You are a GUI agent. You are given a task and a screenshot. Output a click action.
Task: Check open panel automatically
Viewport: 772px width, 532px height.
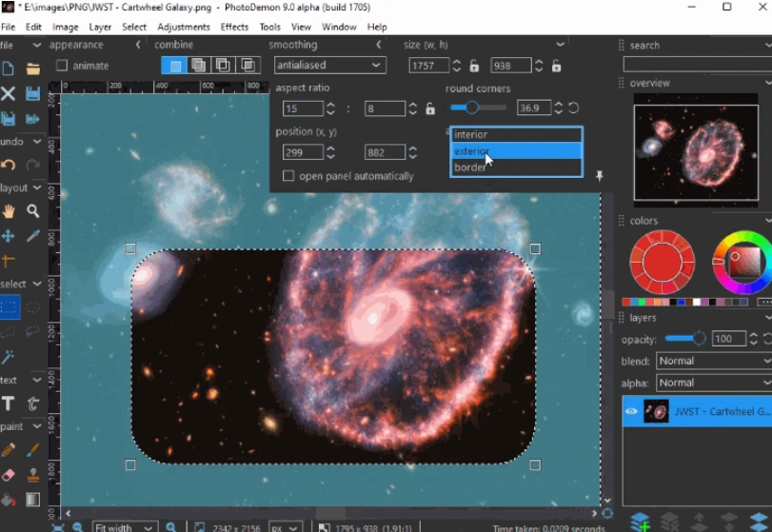[x=288, y=176]
